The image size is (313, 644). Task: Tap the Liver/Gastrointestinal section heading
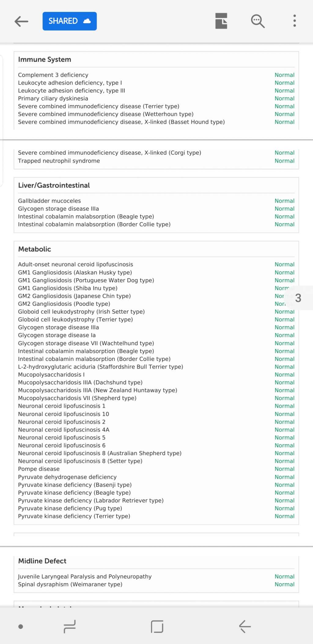point(54,185)
